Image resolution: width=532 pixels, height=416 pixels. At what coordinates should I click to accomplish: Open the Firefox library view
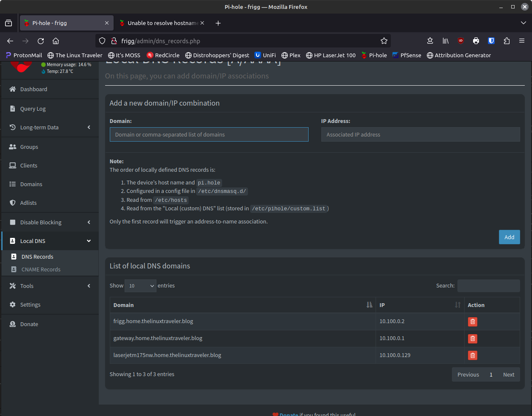coord(446,41)
